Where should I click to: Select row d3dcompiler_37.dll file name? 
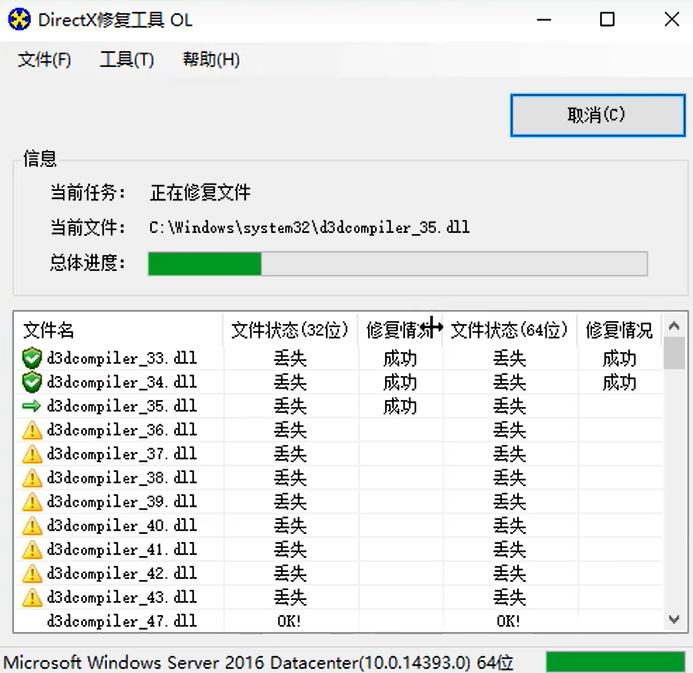click(122, 454)
